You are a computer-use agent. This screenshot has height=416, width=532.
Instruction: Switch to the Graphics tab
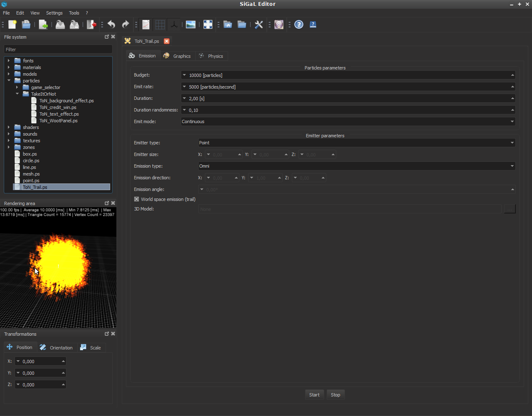177,56
